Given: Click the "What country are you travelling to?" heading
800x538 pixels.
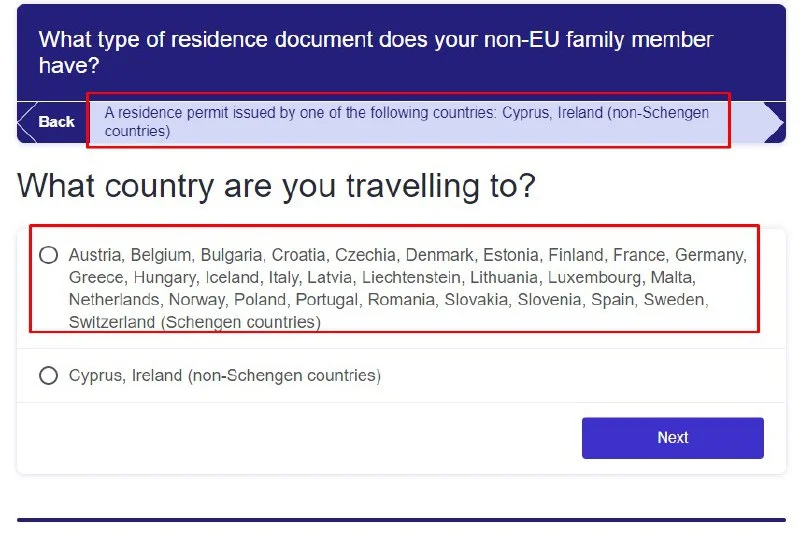Looking at the screenshot, I should [x=277, y=186].
